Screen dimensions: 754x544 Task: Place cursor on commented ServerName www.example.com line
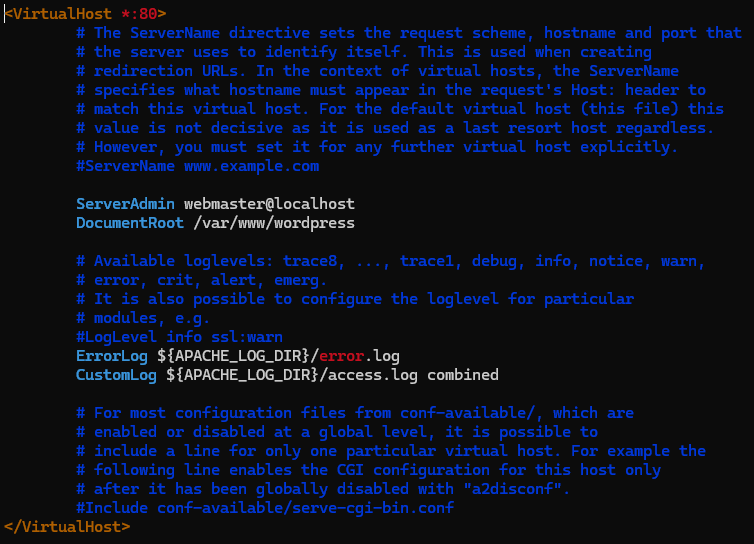[x=197, y=166]
